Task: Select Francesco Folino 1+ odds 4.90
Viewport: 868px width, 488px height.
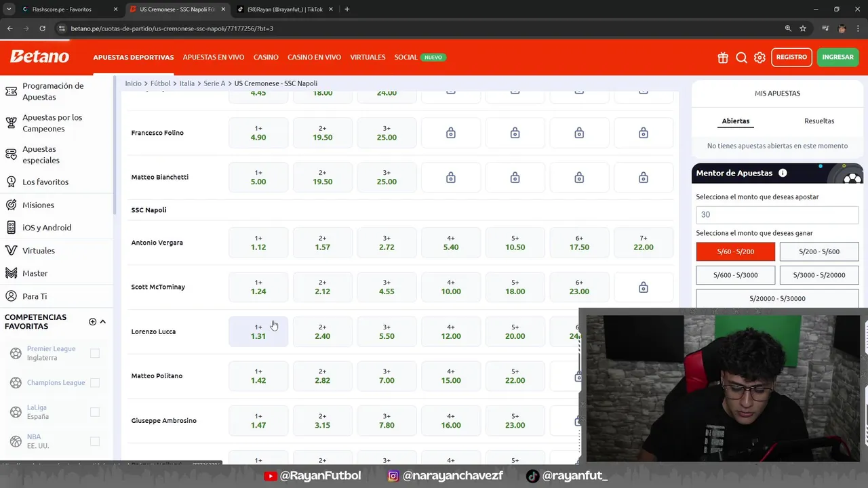Action: point(258,133)
